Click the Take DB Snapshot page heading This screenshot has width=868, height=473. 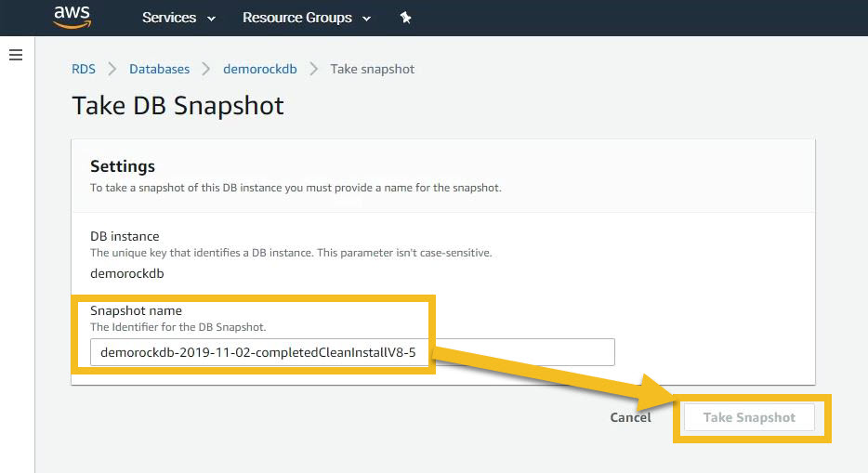point(178,106)
